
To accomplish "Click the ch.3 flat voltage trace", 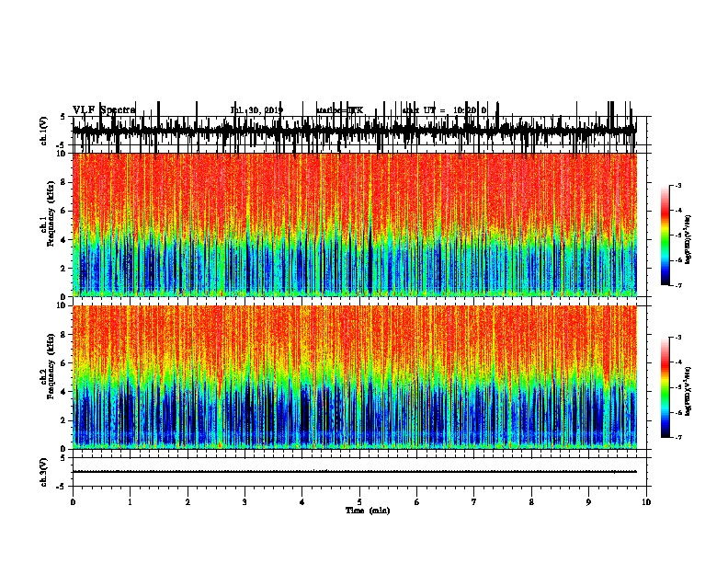I will tap(354, 472).
